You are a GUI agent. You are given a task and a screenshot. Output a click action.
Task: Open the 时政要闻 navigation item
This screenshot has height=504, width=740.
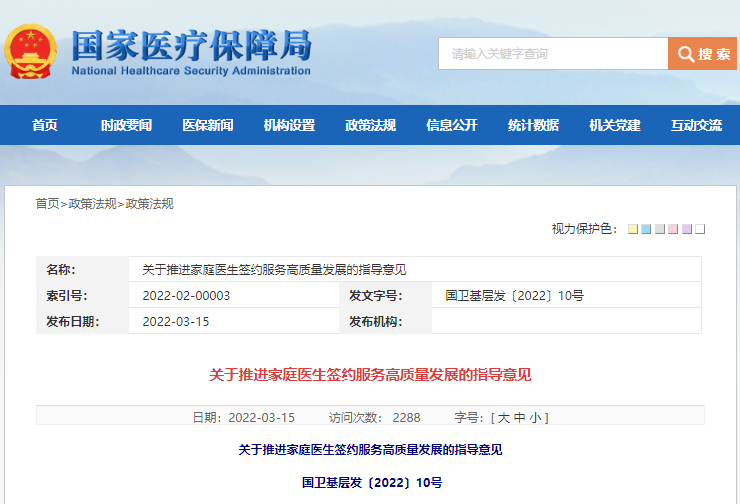126,125
